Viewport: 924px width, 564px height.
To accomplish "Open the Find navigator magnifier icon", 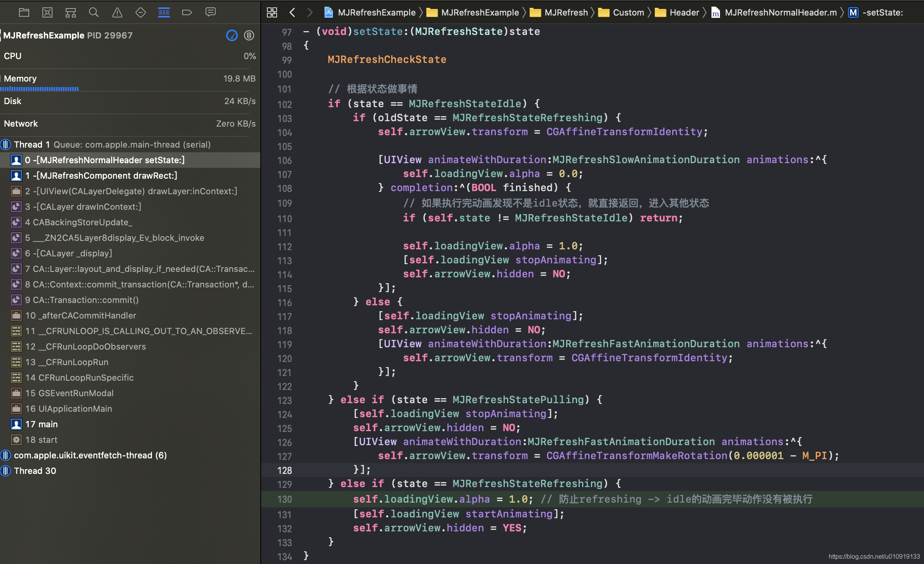I will coord(94,12).
